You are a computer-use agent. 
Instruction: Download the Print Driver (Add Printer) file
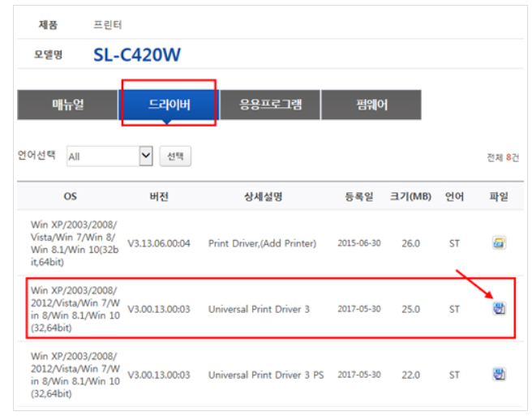point(499,243)
